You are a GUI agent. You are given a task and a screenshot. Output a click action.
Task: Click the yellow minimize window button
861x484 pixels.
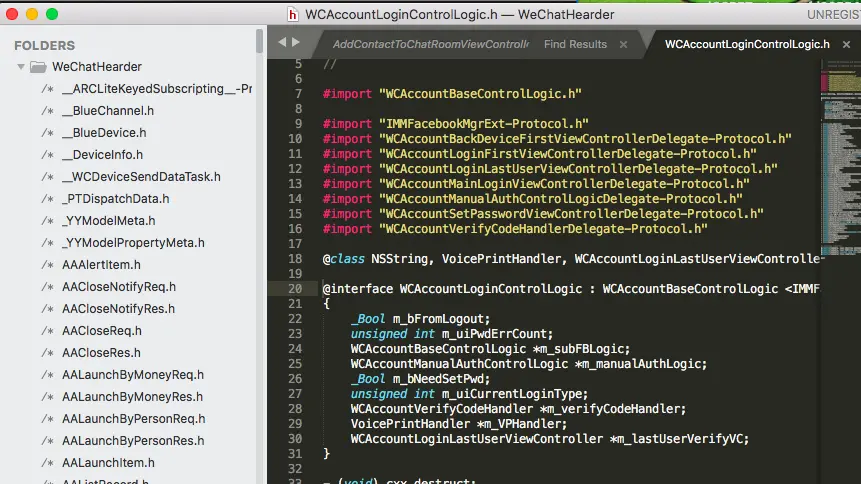pyautogui.click(x=32, y=14)
